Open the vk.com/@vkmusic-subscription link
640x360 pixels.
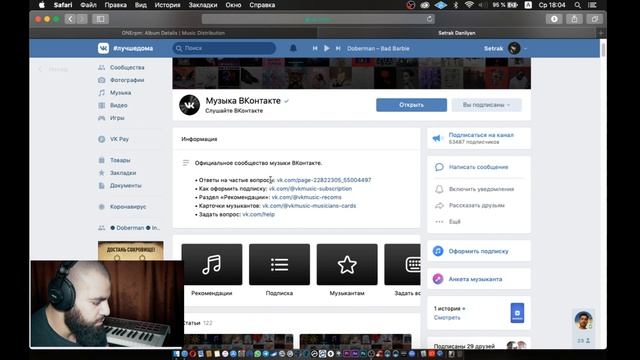pos(310,189)
